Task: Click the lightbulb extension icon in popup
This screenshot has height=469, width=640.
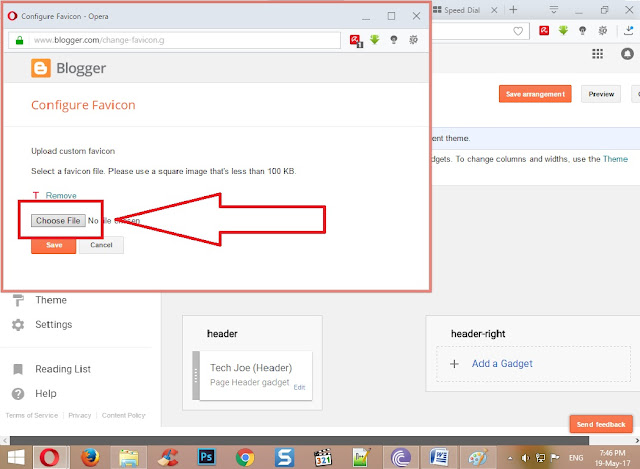Action: 394,40
